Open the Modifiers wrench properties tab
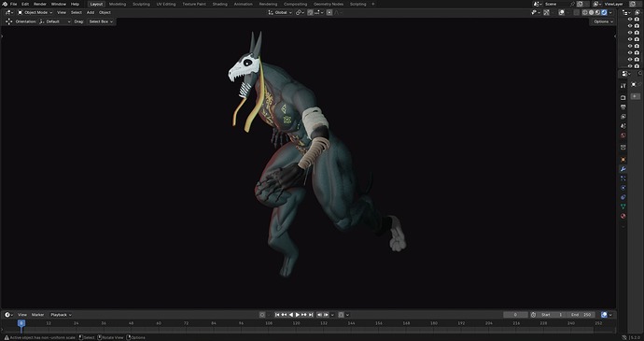Screen dimensions: 644x341 [x=623, y=169]
